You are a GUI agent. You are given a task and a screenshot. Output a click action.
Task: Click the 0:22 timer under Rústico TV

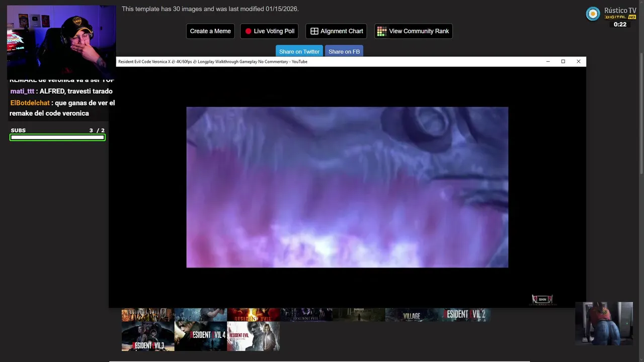(x=620, y=24)
